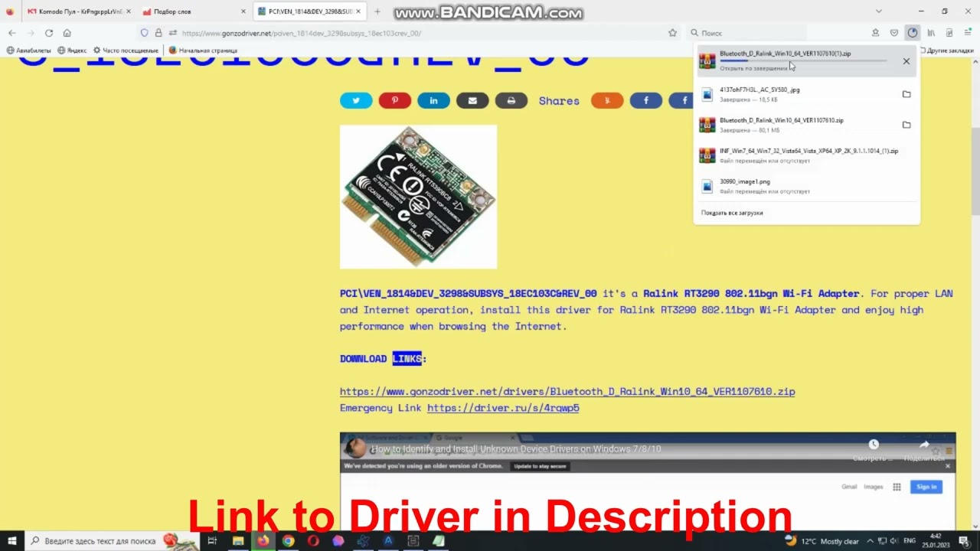Viewport: 980px width, 551px height.
Task: Open Начальная страница bookmark
Action: tap(203, 51)
